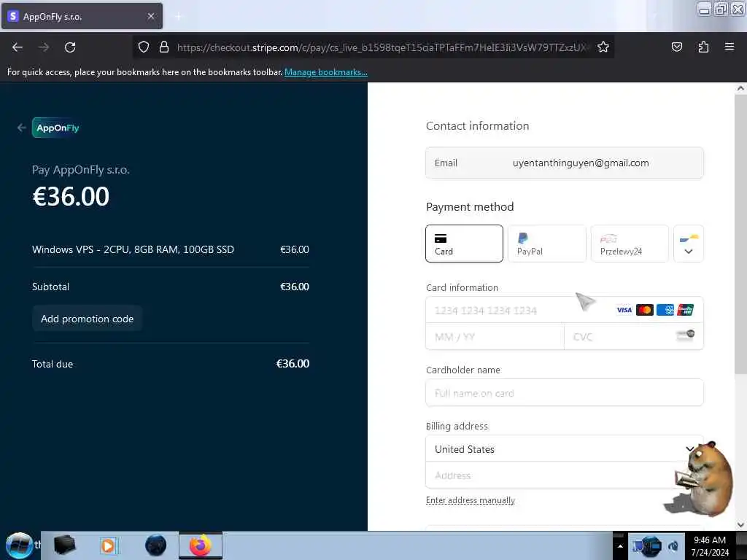The height and width of the screenshot is (560, 747).
Task: Click the Mastercard logo
Action: click(x=645, y=310)
